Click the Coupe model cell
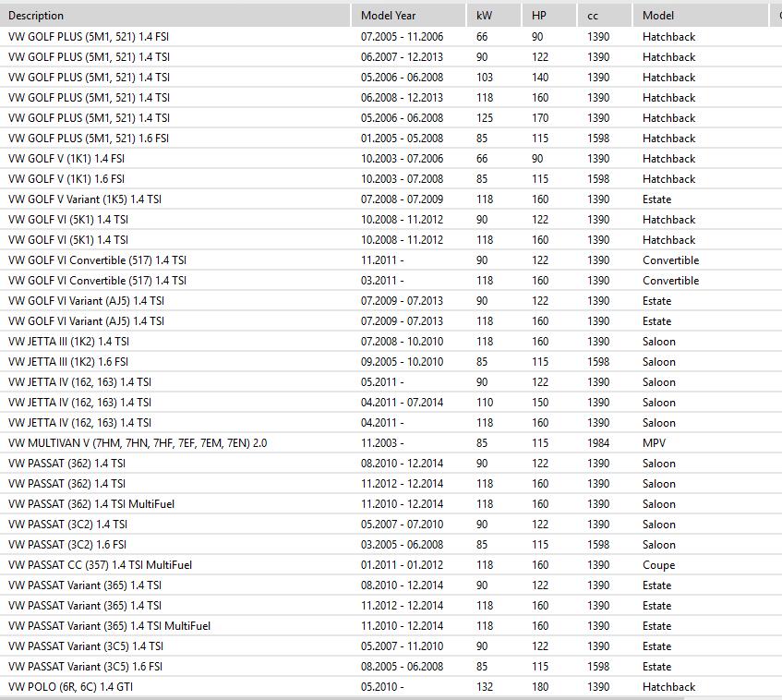This screenshot has width=782, height=700. tap(658, 565)
